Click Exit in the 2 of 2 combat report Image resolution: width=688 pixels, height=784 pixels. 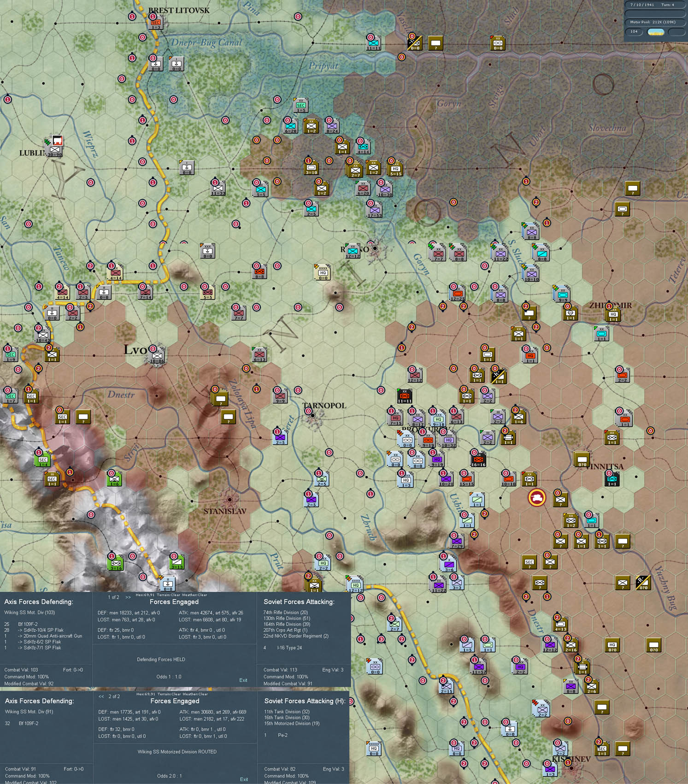point(244,779)
